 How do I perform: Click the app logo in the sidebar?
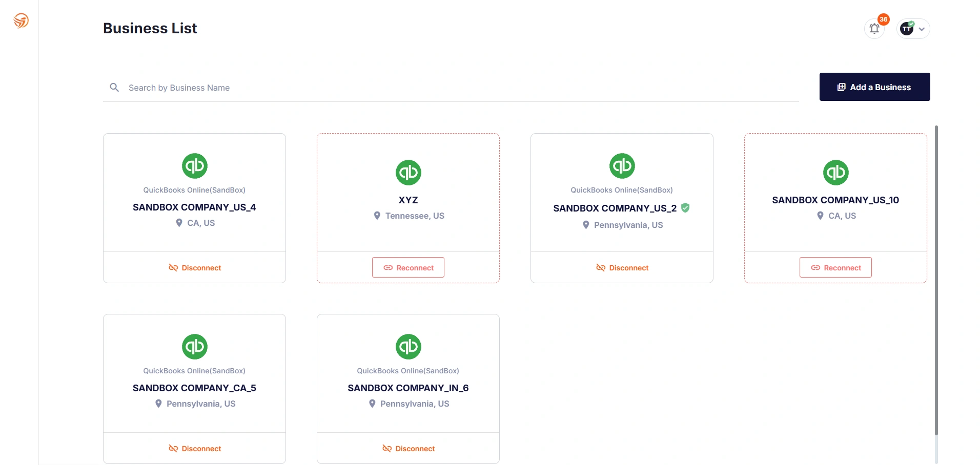click(21, 20)
